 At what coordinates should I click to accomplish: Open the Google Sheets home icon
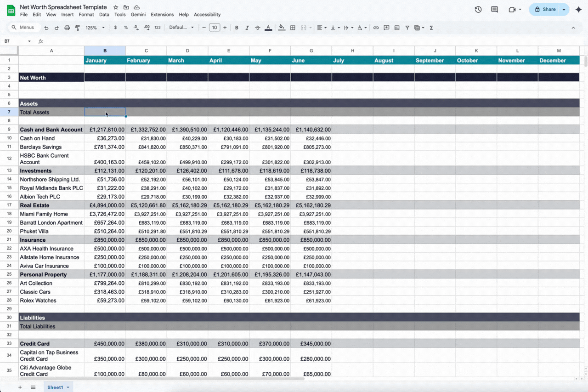pyautogui.click(x=11, y=10)
